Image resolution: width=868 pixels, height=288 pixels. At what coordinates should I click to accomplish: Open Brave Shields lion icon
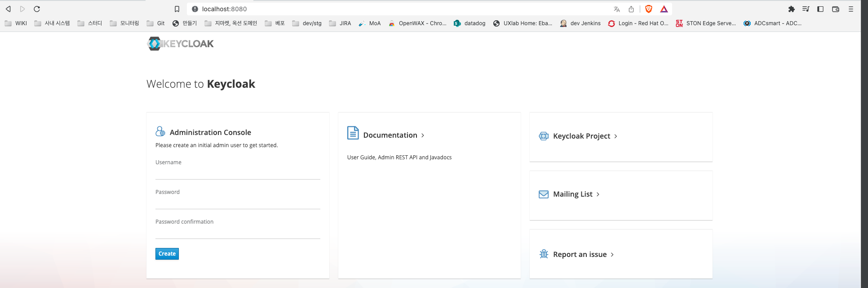click(649, 9)
